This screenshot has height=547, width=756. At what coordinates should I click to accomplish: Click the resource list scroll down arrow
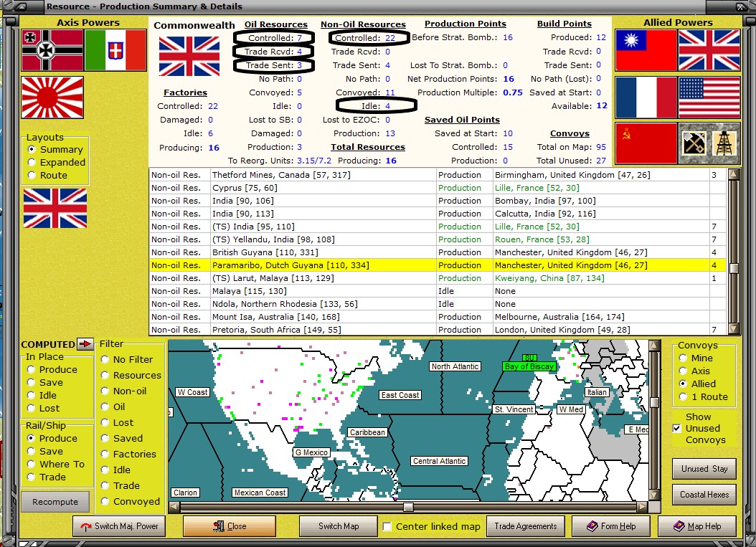coord(734,329)
